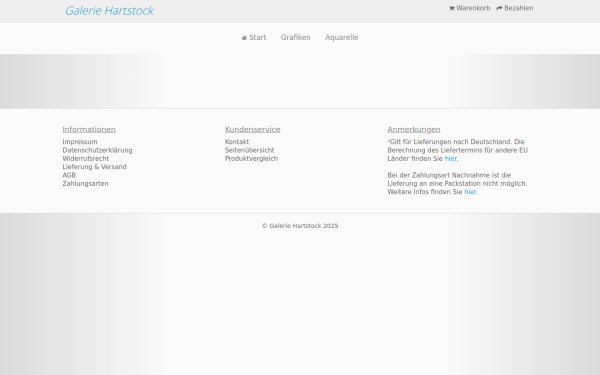Click the Galerie Hartstock logo title
This screenshot has height=375, width=600.
click(x=109, y=11)
